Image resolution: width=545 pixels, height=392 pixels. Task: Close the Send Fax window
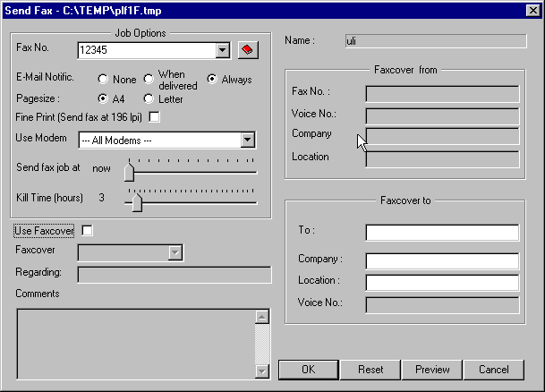point(532,11)
